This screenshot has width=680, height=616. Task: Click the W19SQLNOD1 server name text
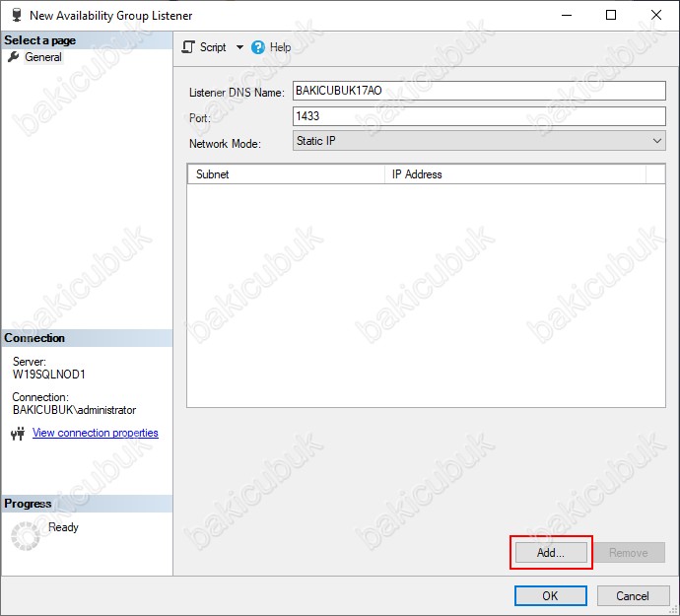coord(48,374)
